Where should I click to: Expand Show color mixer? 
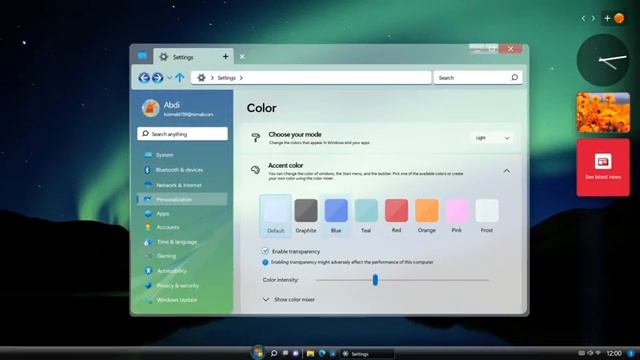289,300
